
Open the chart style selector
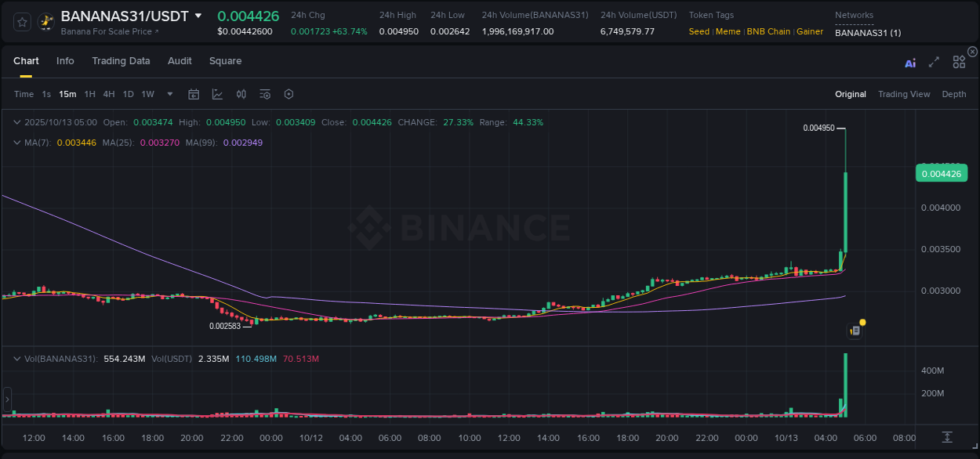(x=216, y=94)
